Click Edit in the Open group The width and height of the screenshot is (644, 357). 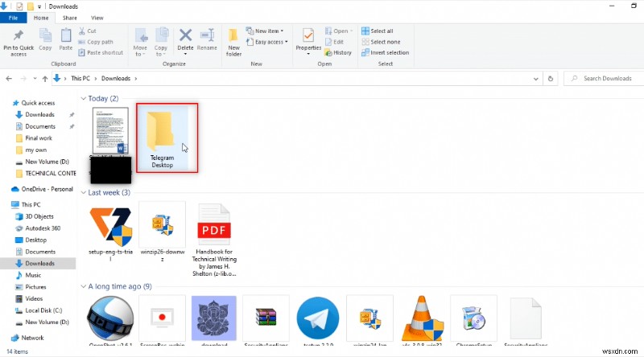(334, 42)
